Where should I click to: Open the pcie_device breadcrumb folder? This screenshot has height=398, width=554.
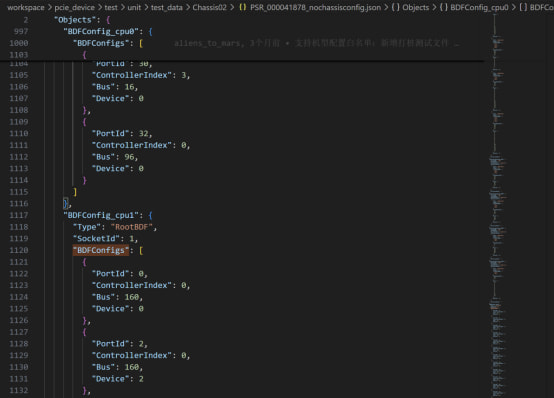click(75, 7)
